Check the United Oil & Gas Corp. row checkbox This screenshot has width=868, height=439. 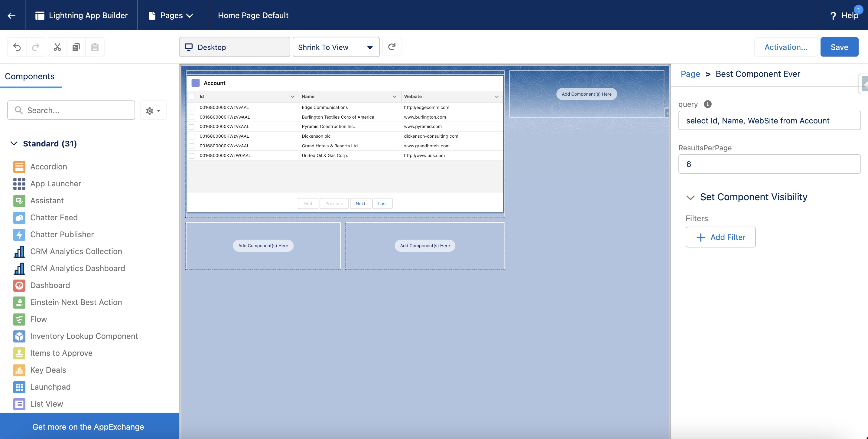click(x=192, y=156)
